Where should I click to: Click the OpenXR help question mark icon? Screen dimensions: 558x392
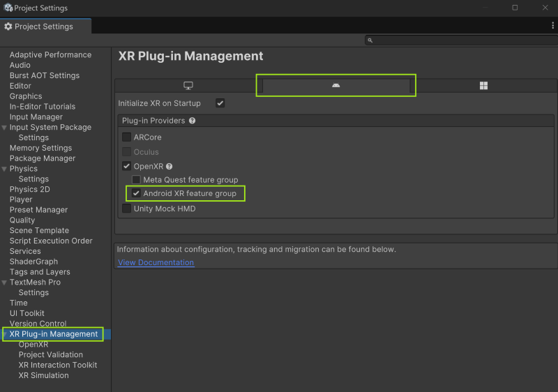click(169, 167)
